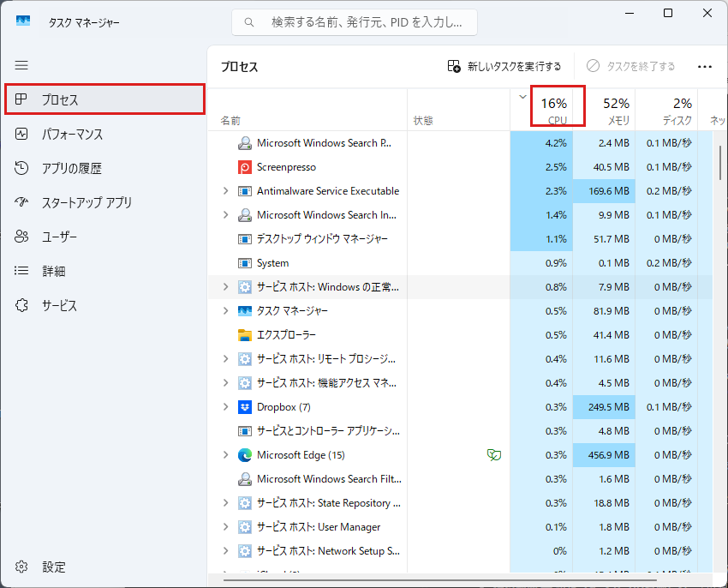The width and height of the screenshot is (728, 588).
Task: Click the 169.6 MB memory cell for Antimalware
Action: click(604, 190)
